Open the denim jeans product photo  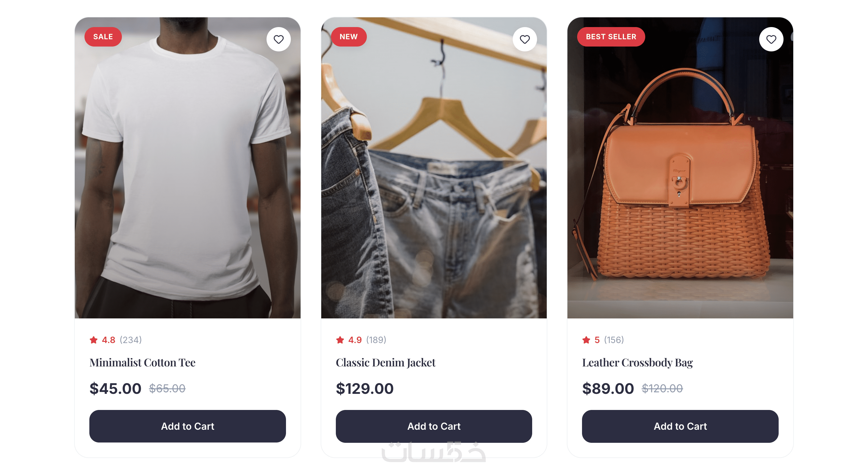(x=434, y=168)
